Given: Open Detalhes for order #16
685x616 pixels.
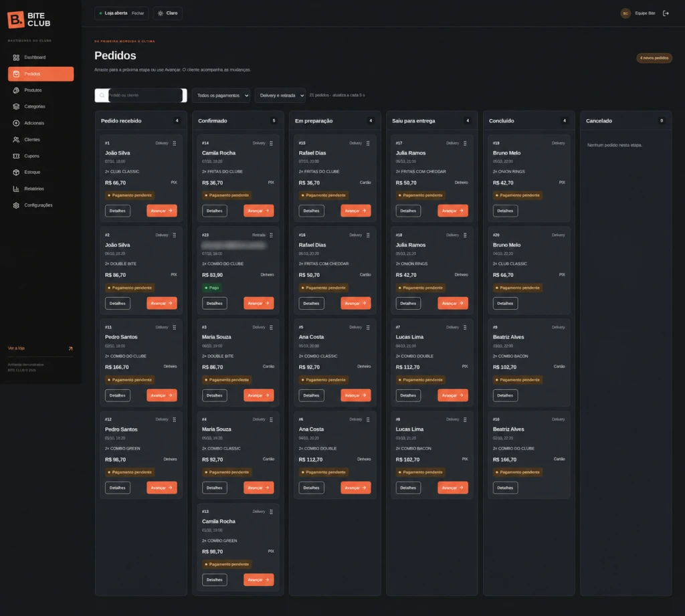Looking at the screenshot, I should (x=311, y=303).
